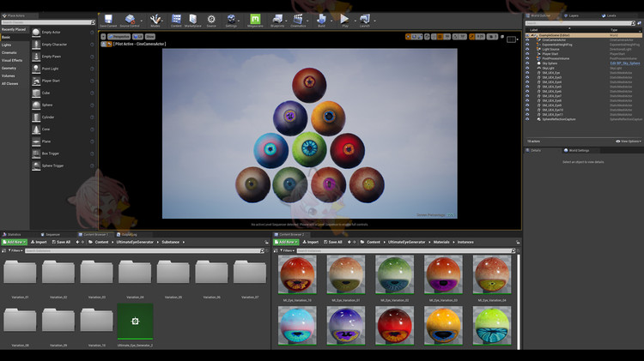Click the Save Current toolbar icon
This screenshot has height=361, width=644.
click(x=108, y=21)
